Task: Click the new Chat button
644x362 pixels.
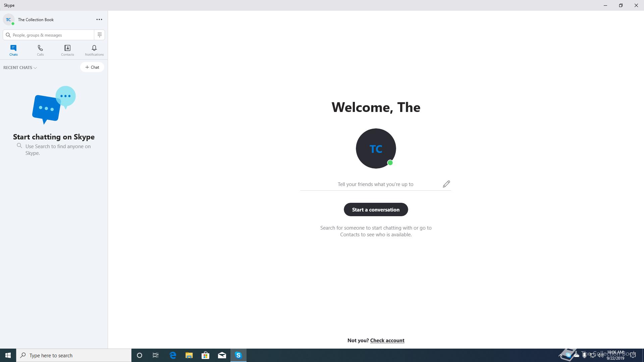Action: click(x=92, y=67)
